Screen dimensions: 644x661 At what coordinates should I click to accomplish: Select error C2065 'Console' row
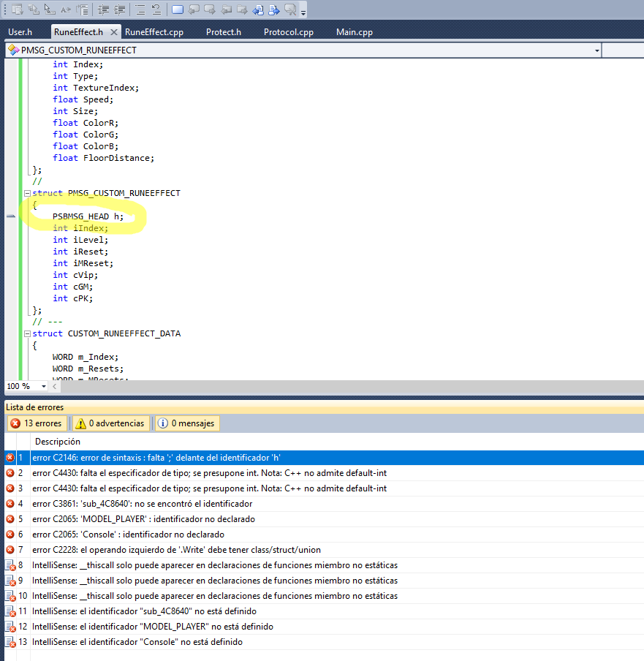324,534
